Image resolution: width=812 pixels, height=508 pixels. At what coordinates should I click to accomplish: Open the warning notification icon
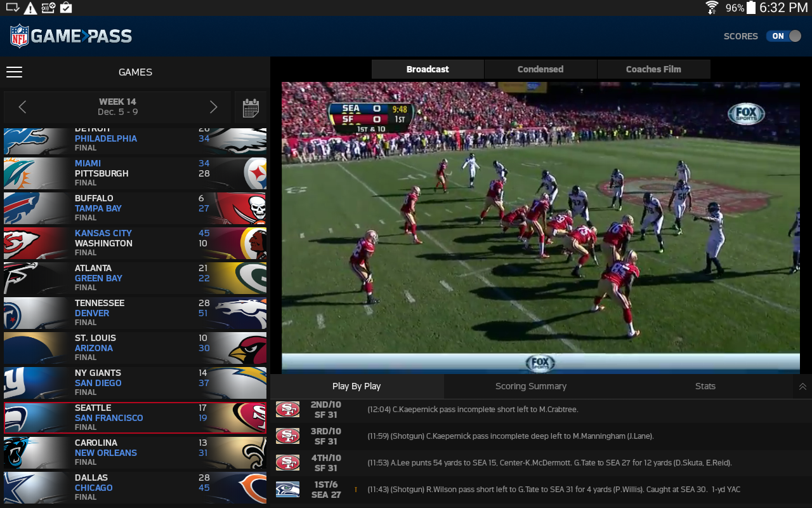(x=30, y=8)
